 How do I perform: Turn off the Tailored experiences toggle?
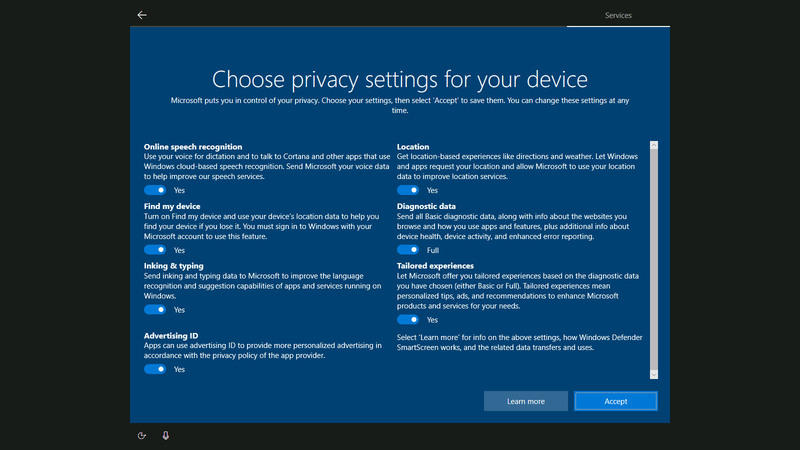tap(408, 320)
